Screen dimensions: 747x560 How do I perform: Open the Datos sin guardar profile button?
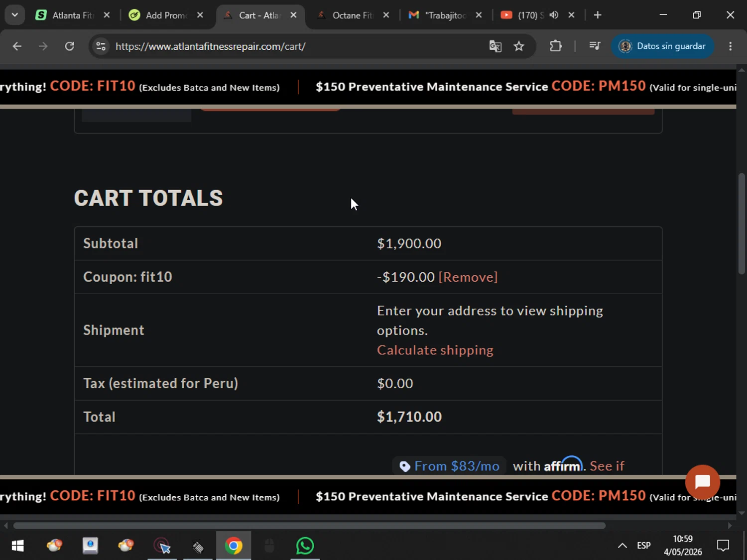coord(662,46)
